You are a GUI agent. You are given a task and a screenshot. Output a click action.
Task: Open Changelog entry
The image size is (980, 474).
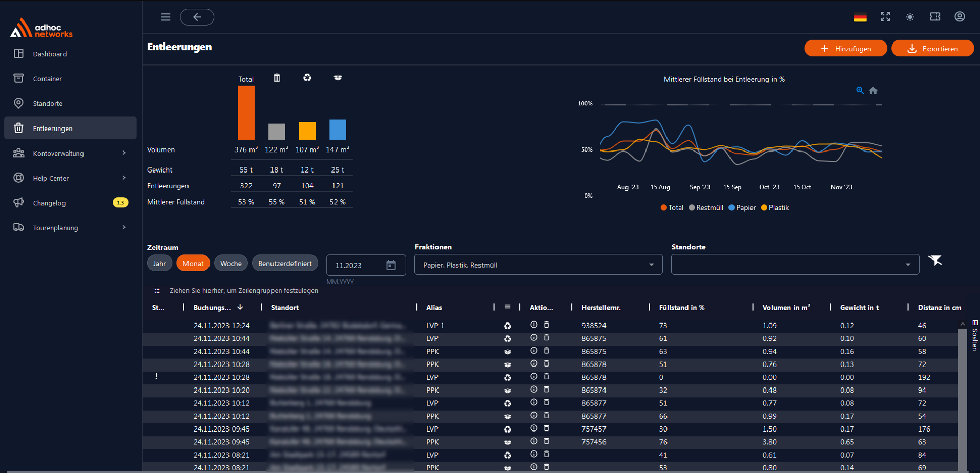click(x=70, y=203)
